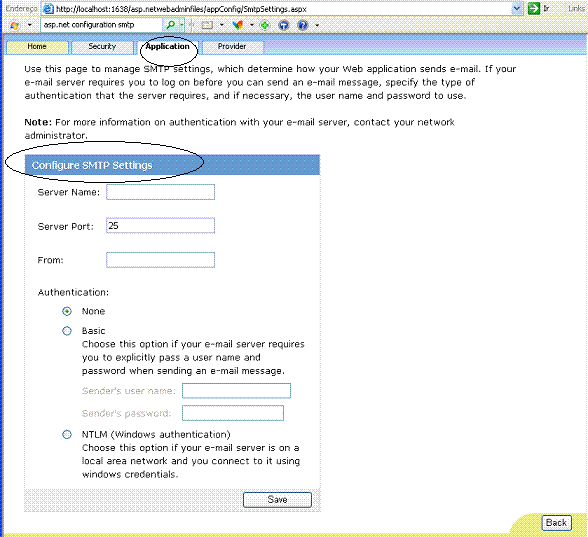The image size is (588, 537).
Task: Click the green magnifier search icon
Action: [171, 25]
